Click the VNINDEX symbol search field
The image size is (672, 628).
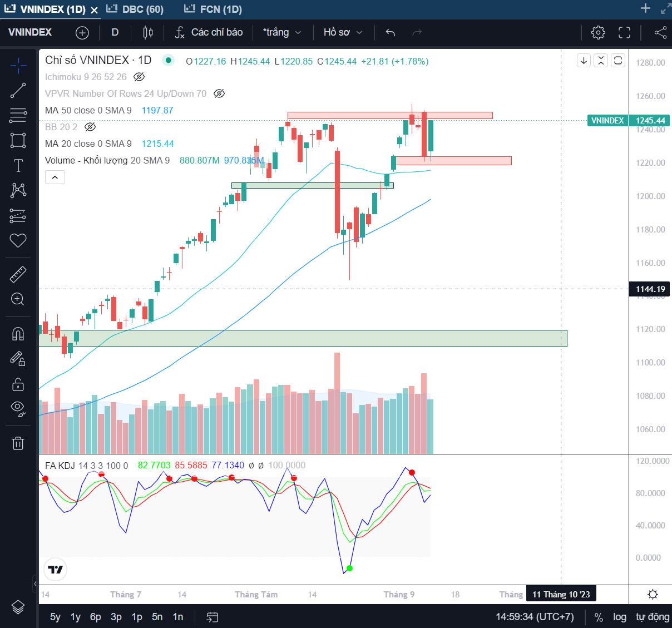(30, 32)
